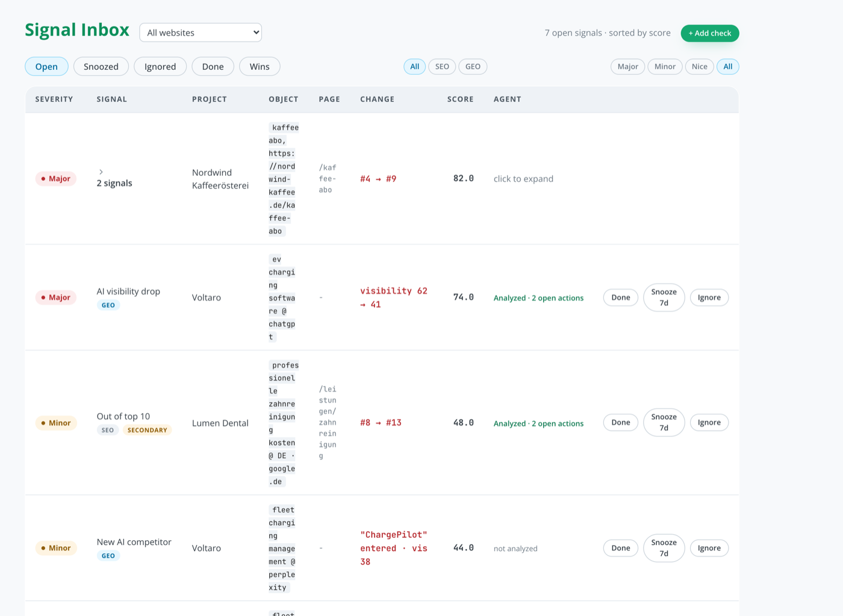Click the 'not analyzed' status text
Viewport: 843px width, 616px height.
[515, 549]
